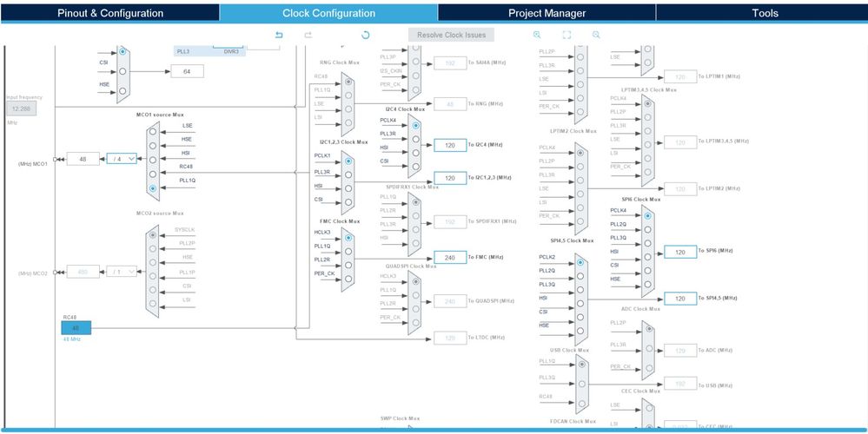Set the SPI6 Clock Mux to PLL3Q

(647, 243)
